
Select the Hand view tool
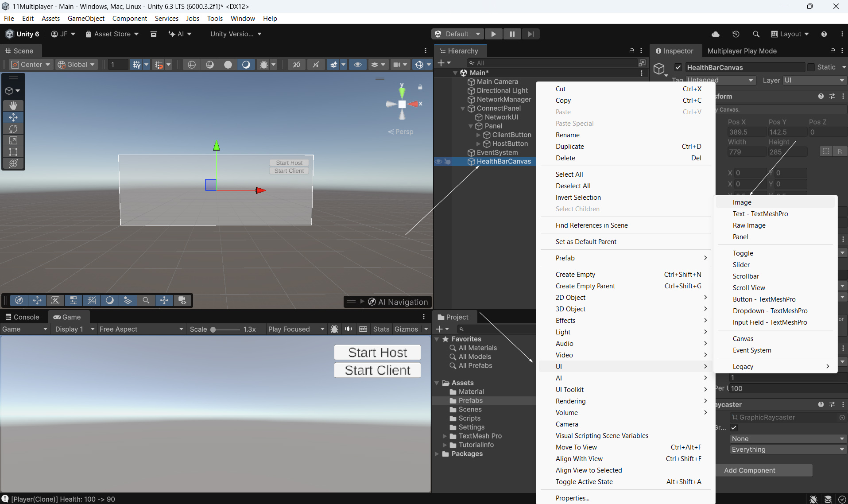13,105
